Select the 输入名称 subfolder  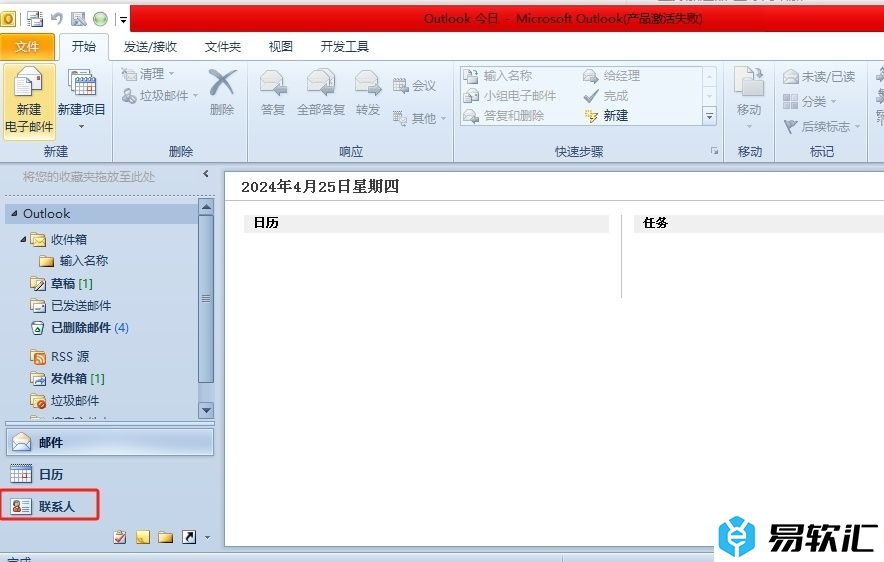pyautogui.click(x=83, y=261)
